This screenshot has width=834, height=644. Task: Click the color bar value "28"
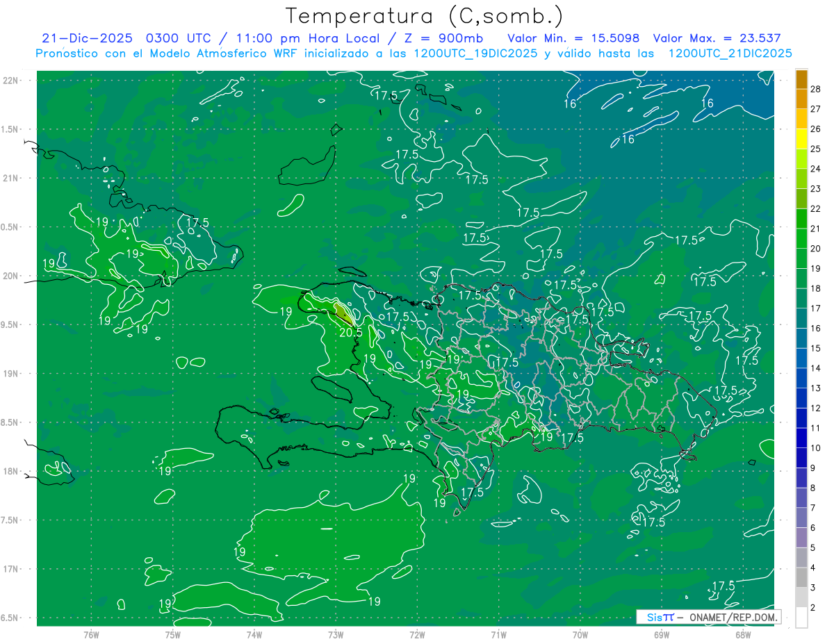tap(816, 89)
